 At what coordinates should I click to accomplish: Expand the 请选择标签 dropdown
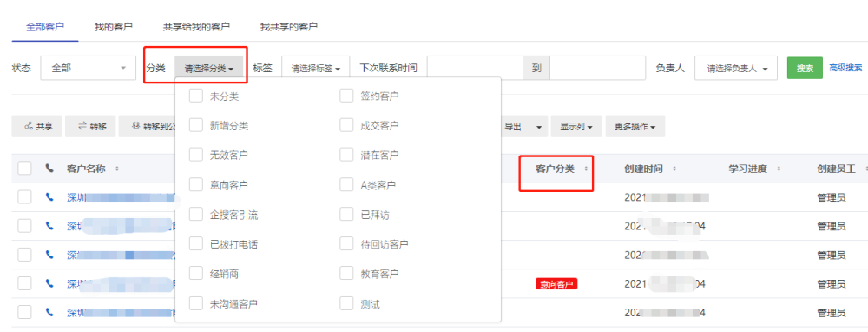316,68
